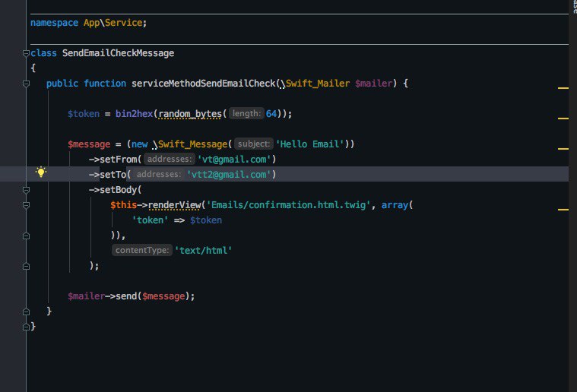577x392 pixels.
Task: Click the warning stripe beside renderView line
Action: (563, 210)
